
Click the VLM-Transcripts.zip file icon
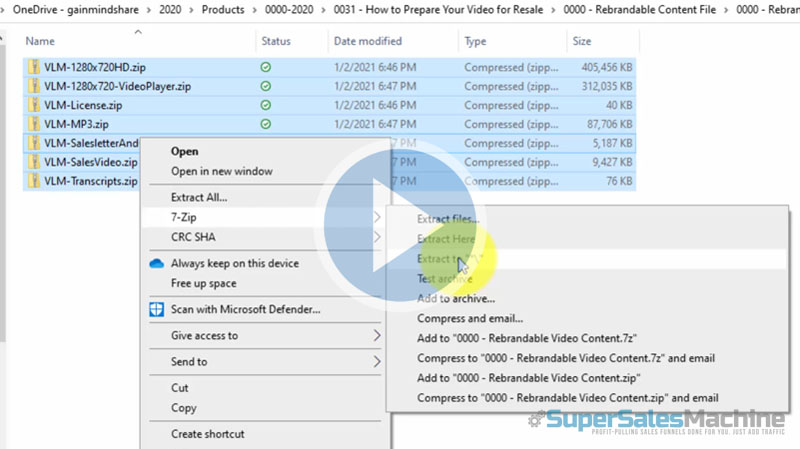coord(34,181)
